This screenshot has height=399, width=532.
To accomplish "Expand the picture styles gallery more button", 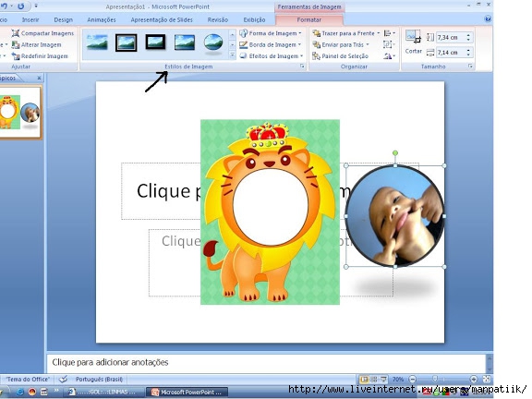I will [x=233, y=55].
